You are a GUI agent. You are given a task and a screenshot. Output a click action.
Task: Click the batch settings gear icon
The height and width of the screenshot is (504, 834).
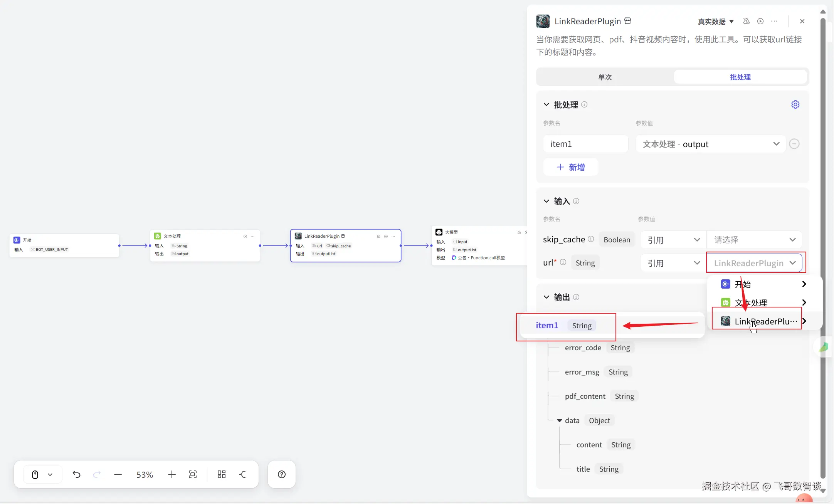tap(795, 104)
